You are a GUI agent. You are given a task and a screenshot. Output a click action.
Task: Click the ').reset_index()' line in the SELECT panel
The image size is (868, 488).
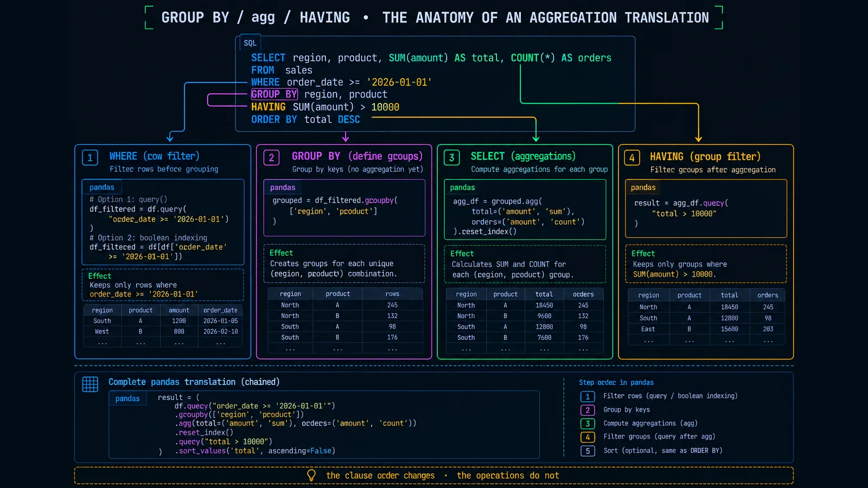click(x=484, y=232)
